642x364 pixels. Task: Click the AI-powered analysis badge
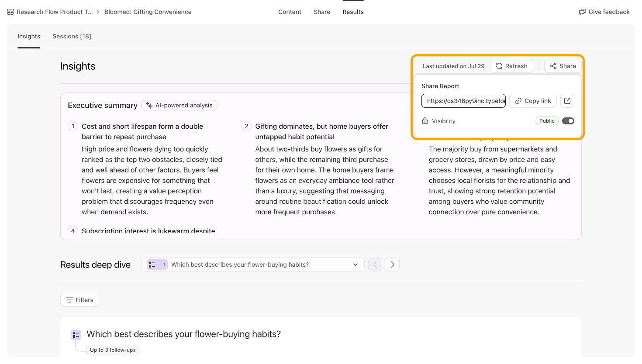click(x=179, y=105)
